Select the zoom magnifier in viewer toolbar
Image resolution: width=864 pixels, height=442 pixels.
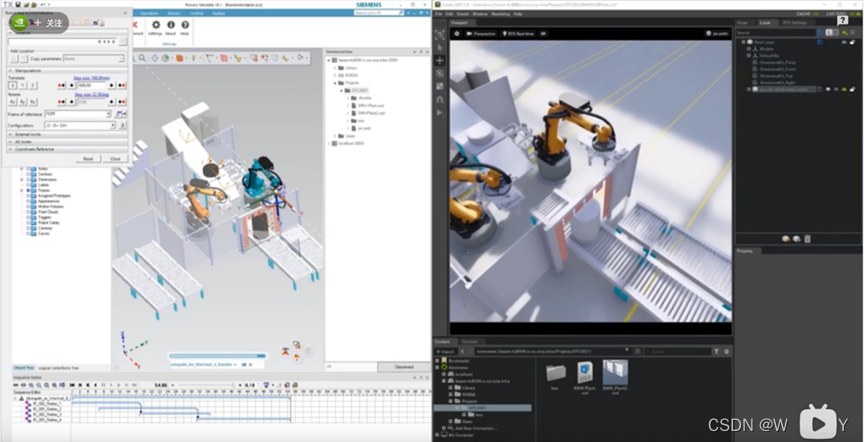click(142, 58)
